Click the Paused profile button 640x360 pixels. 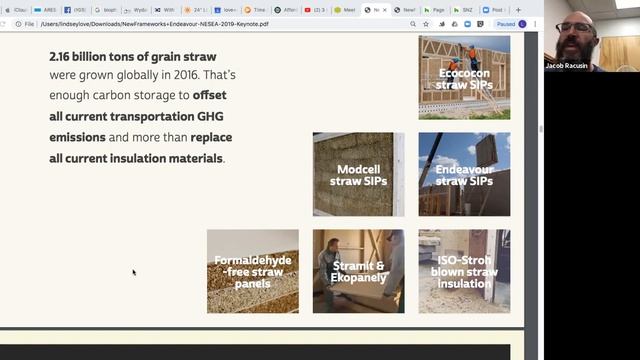511,24
